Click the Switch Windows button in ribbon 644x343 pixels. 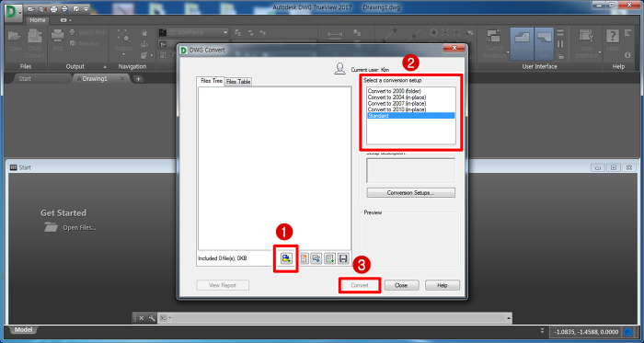pyautogui.click(x=495, y=44)
